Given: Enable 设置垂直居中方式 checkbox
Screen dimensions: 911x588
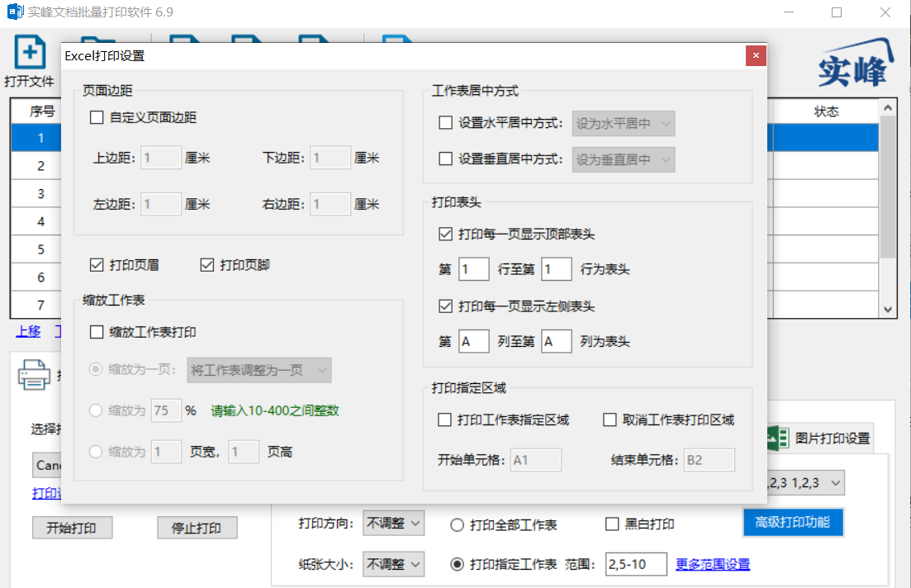Looking at the screenshot, I should click(446, 159).
